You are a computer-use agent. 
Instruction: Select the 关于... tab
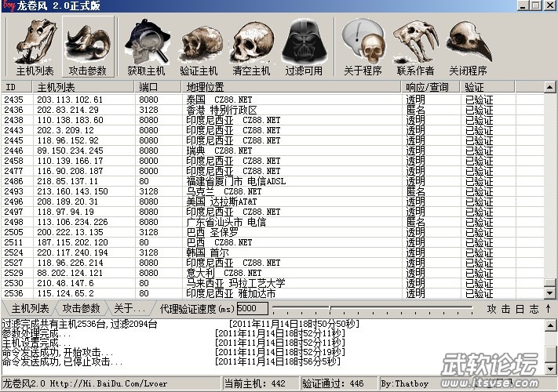pos(130,308)
